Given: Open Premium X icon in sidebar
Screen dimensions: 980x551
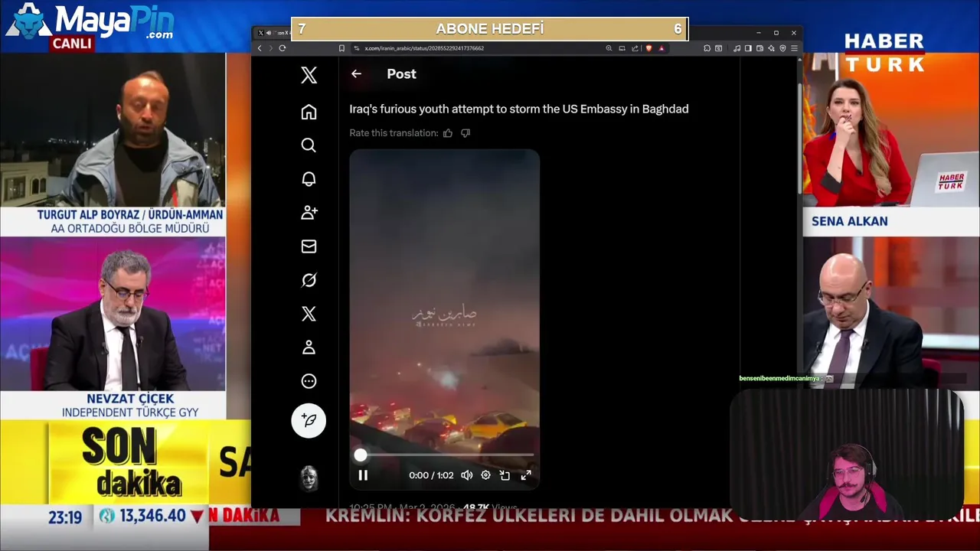Looking at the screenshot, I should point(309,314).
